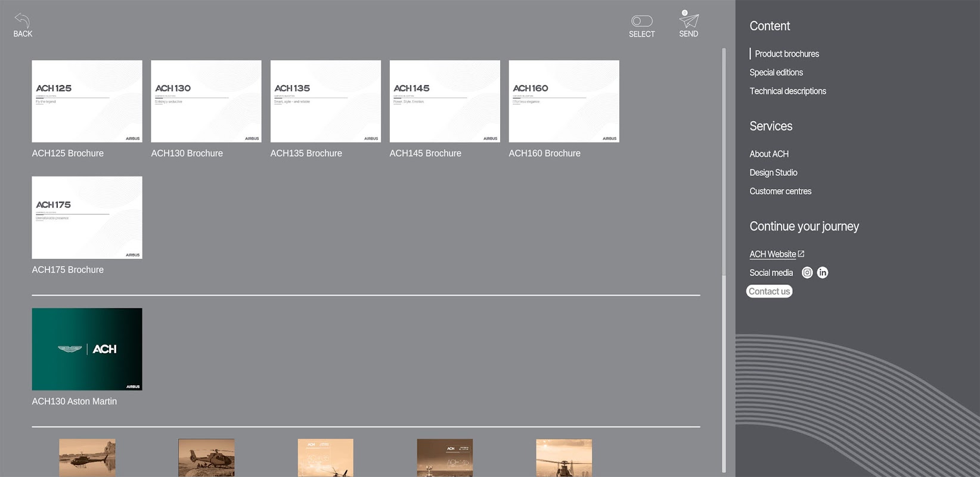Select Technical descriptions in Content menu
The width and height of the screenshot is (980, 477).
click(x=787, y=91)
